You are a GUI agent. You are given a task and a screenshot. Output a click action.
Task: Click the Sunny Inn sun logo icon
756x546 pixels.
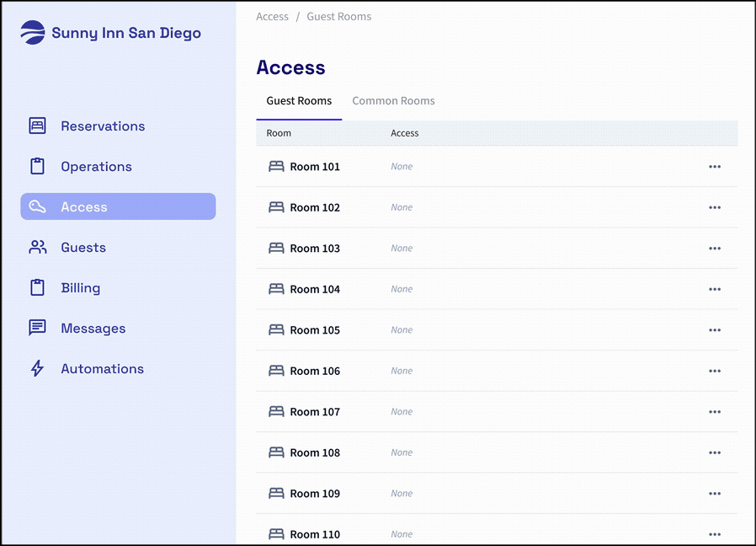pos(33,33)
